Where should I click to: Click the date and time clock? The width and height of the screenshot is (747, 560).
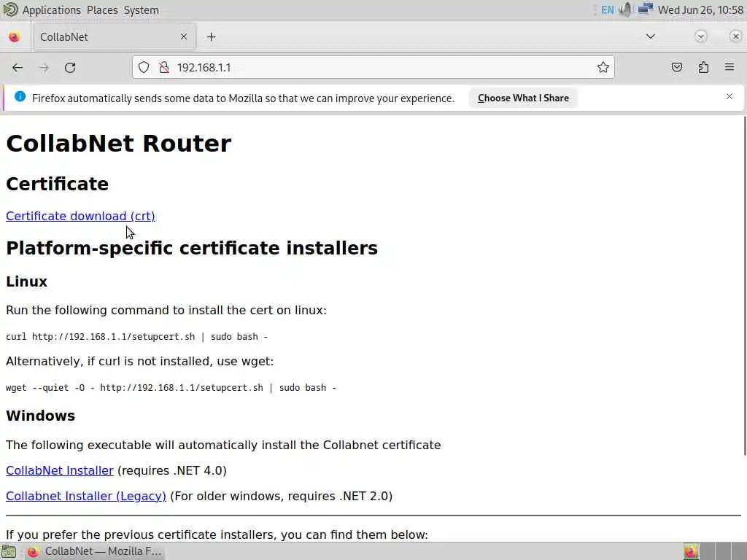coord(700,10)
